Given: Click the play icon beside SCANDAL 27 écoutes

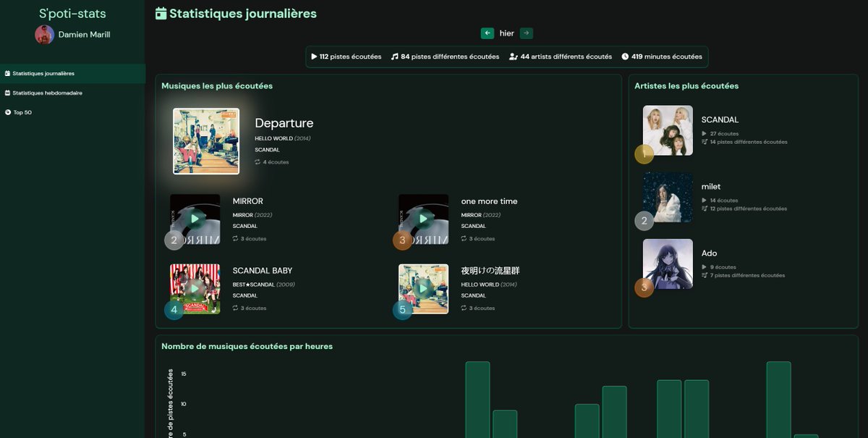Looking at the screenshot, I should (x=705, y=133).
